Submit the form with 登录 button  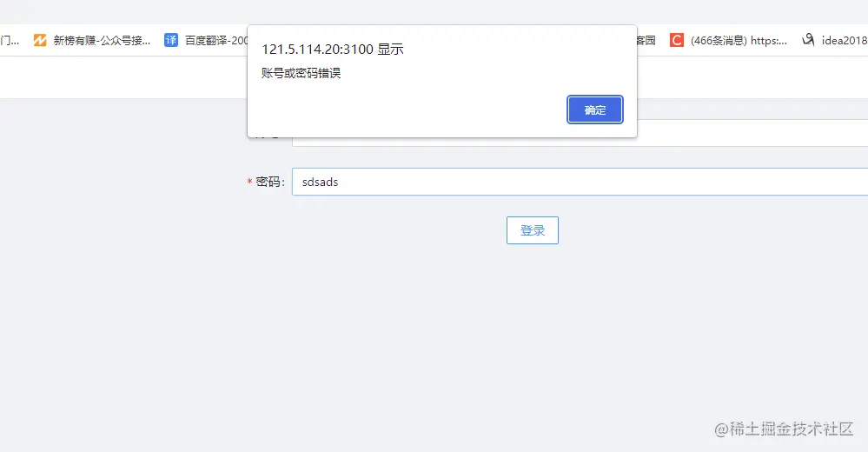pos(533,230)
